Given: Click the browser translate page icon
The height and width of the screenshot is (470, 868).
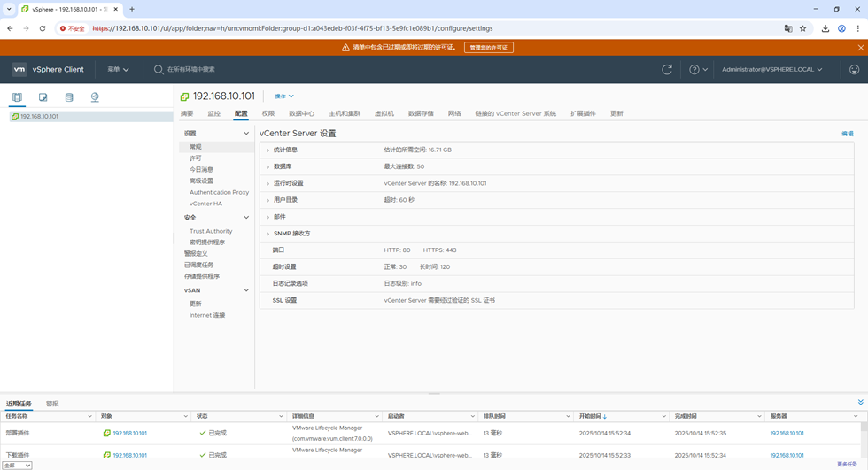Looking at the screenshot, I should coord(787,28).
